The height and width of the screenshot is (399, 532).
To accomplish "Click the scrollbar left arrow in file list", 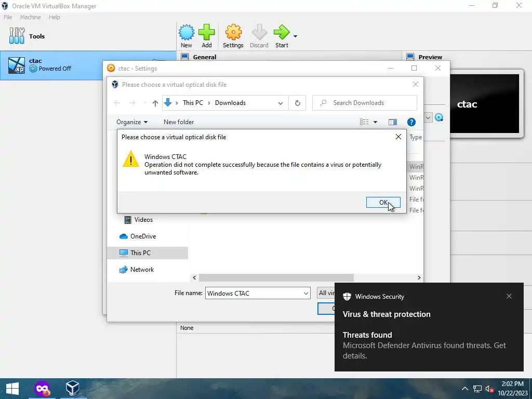I will 194,277.
